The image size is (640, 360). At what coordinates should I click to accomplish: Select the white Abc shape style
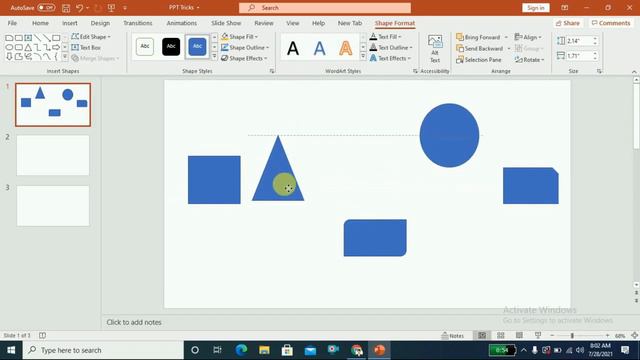(145, 47)
